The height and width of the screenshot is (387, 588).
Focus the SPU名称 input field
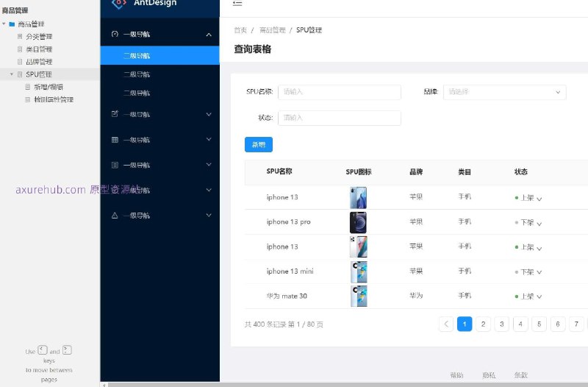[340, 92]
